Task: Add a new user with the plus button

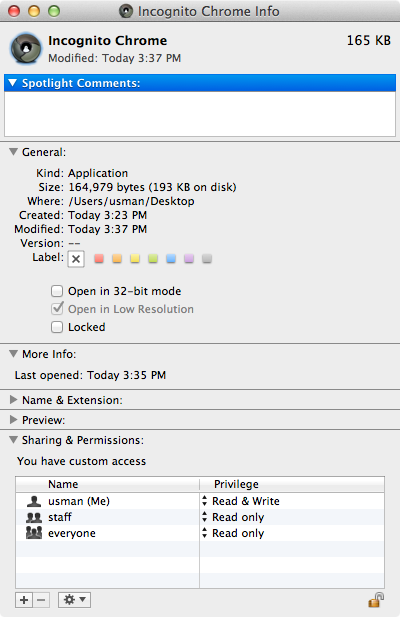Action: tap(24, 600)
